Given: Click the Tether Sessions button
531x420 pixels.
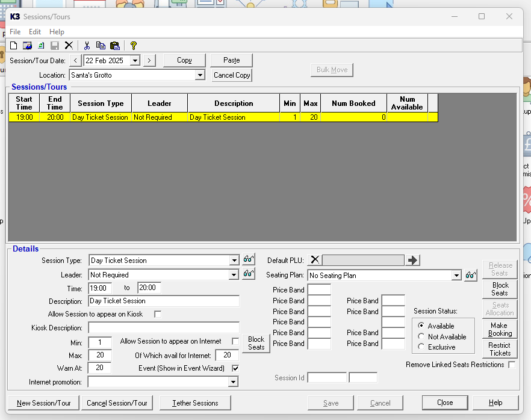Looking at the screenshot, I should [195, 403].
